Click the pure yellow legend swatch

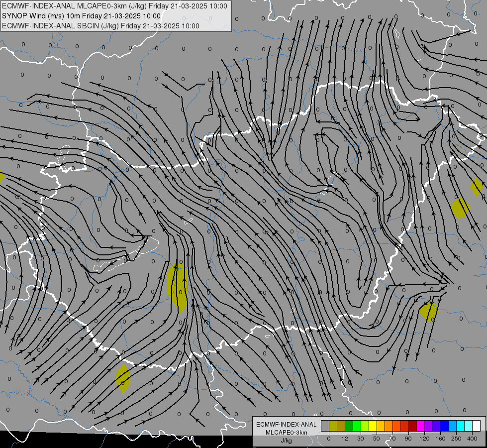pyautogui.click(x=373, y=426)
